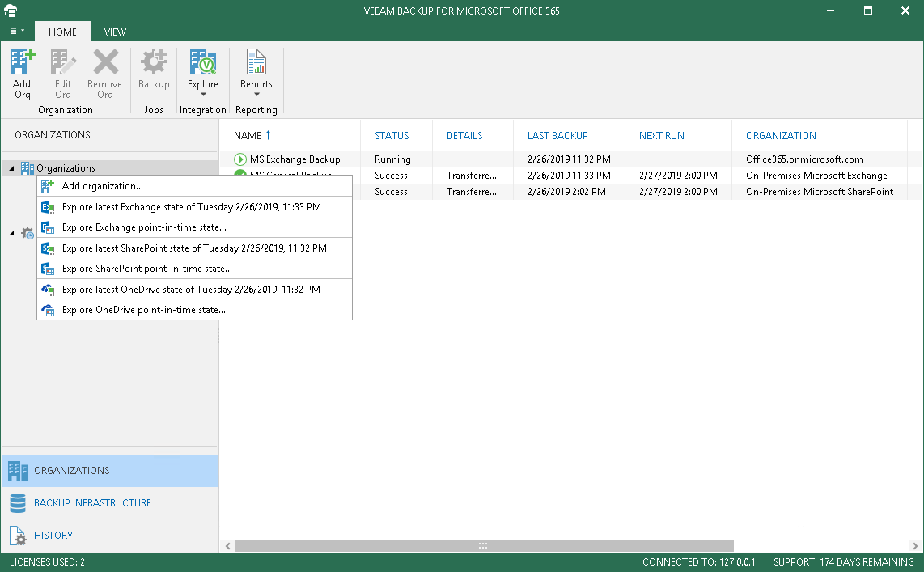
Task: Choose Explore latest Exchange state menu entry
Action: click(x=194, y=207)
